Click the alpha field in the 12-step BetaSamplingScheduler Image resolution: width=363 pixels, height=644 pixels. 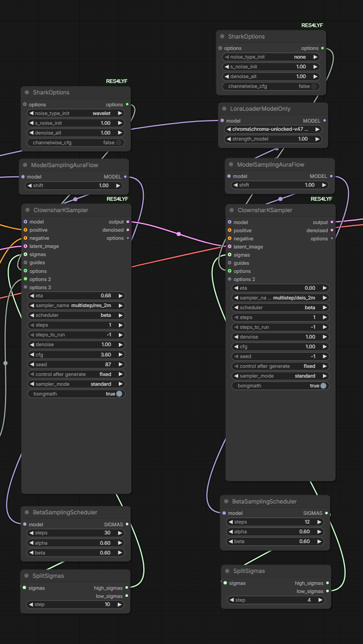point(275,532)
